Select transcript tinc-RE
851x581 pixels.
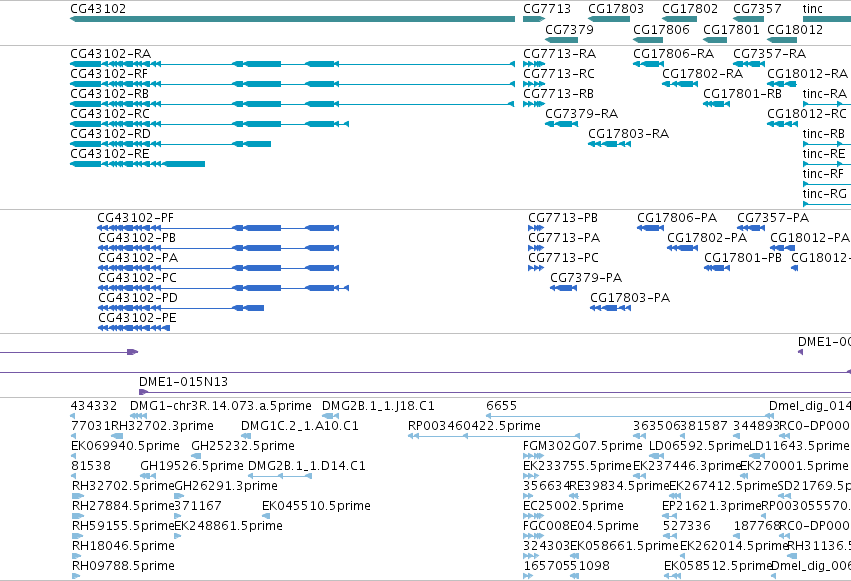[827, 164]
